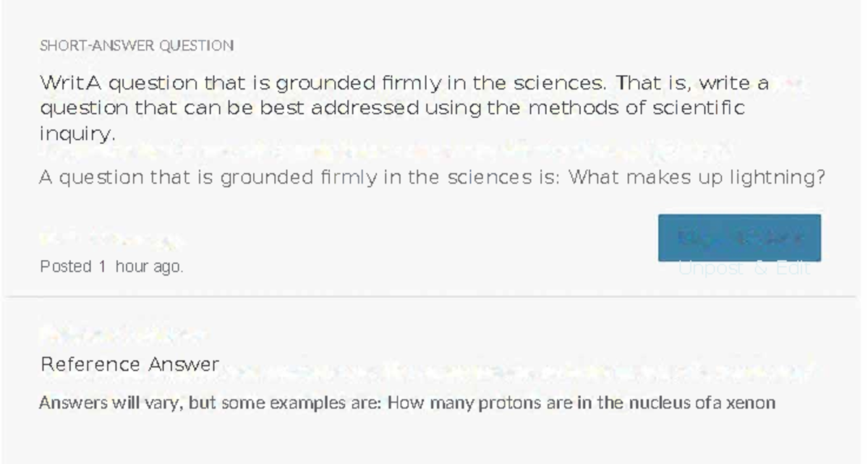The width and height of the screenshot is (868, 464).
Task: Click the phrase 'What makes up lightning?'
Action: tap(696, 177)
